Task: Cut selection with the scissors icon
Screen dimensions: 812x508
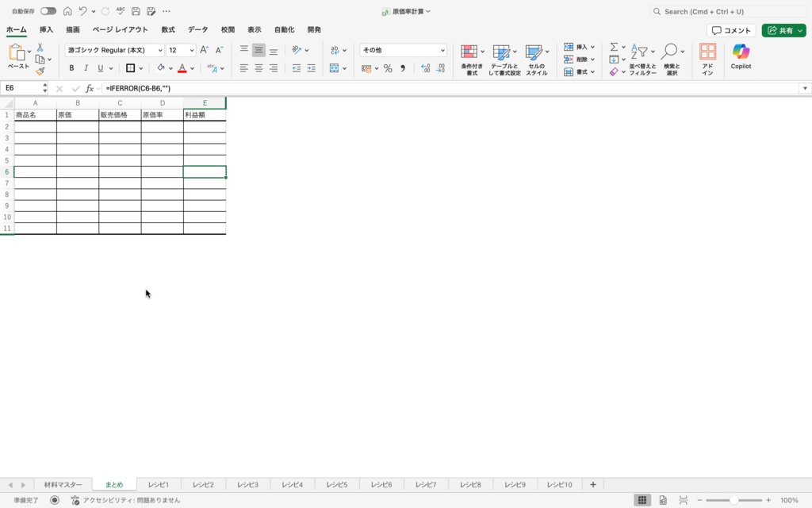Action: coord(40,47)
